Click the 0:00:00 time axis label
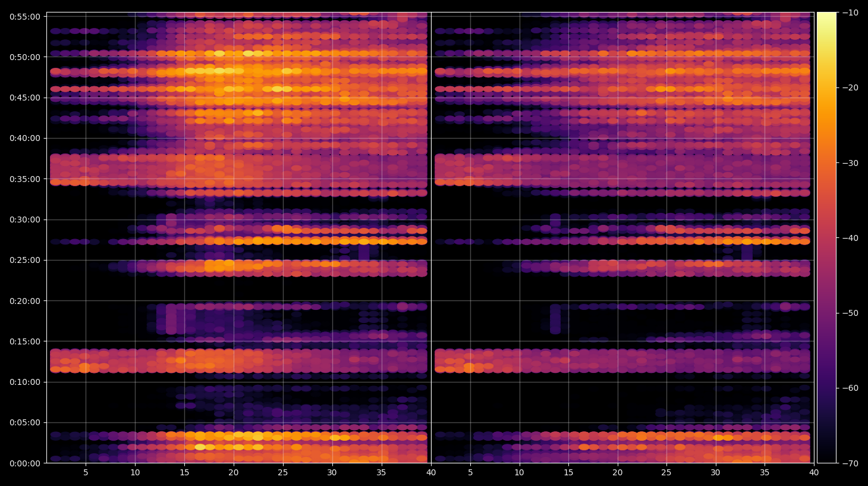This screenshot has height=486, width=868. (25, 463)
